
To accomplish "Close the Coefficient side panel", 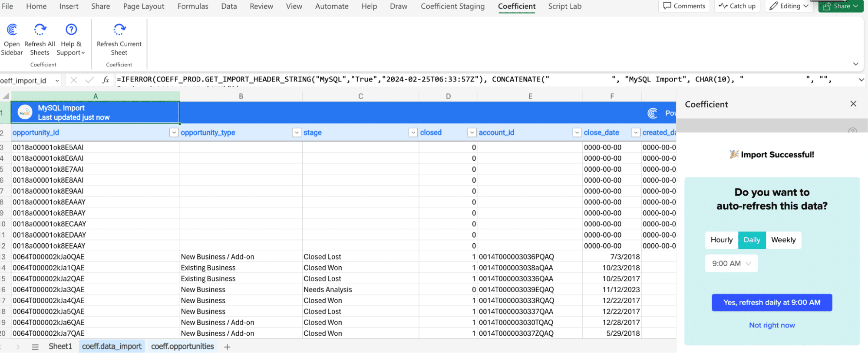I will (x=853, y=104).
